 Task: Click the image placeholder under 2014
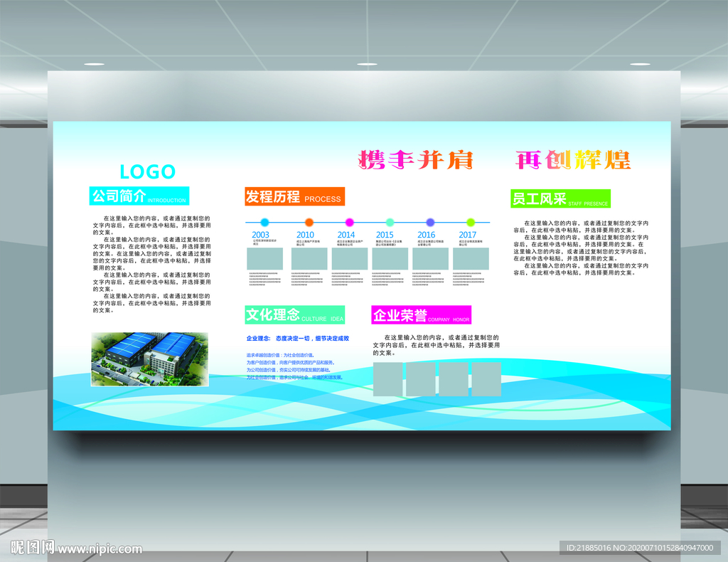click(350, 259)
